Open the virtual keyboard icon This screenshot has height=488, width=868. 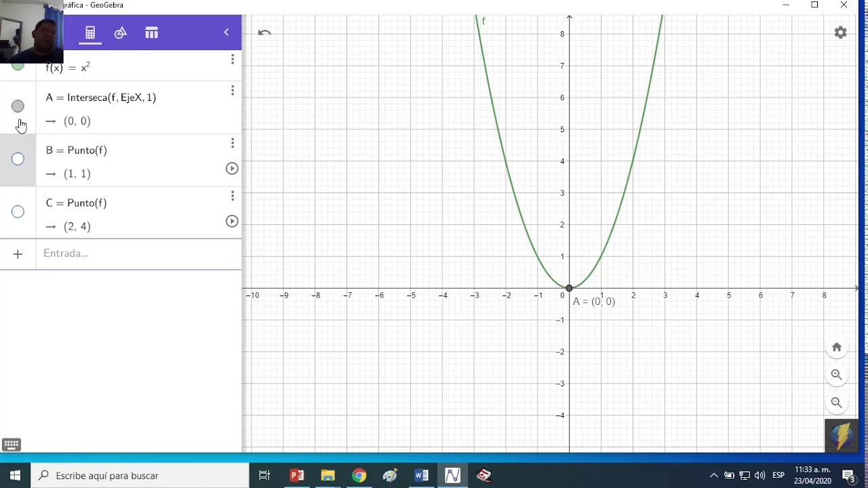12,445
